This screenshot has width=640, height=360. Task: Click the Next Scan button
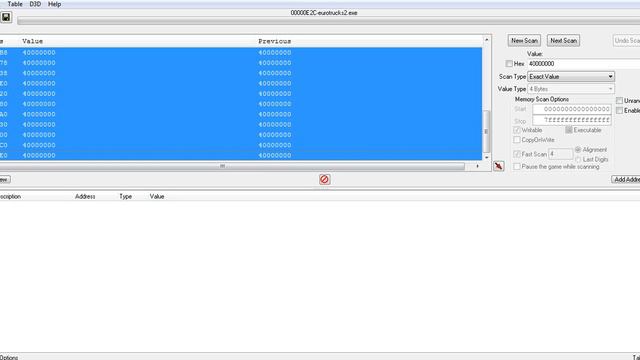pyautogui.click(x=563, y=40)
